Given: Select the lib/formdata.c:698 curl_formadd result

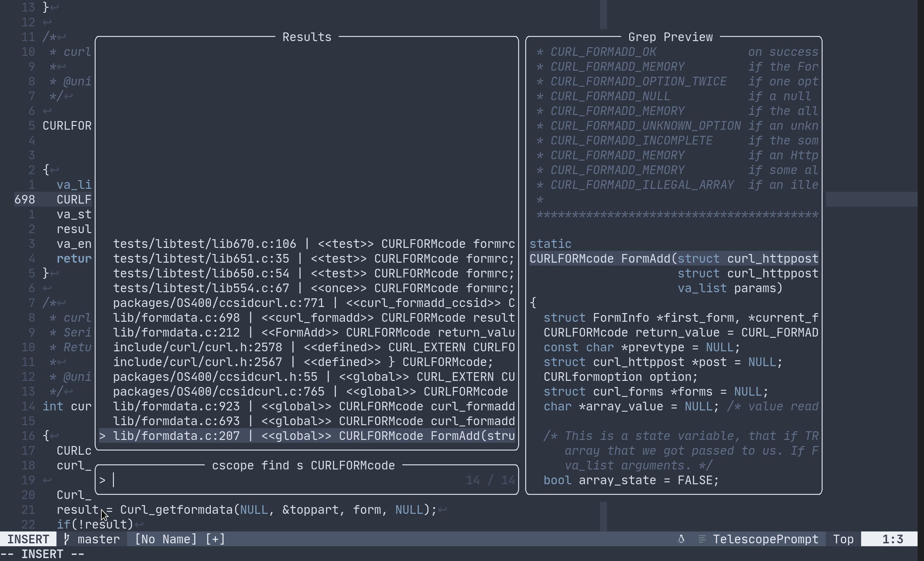Looking at the screenshot, I should tap(313, 318).
